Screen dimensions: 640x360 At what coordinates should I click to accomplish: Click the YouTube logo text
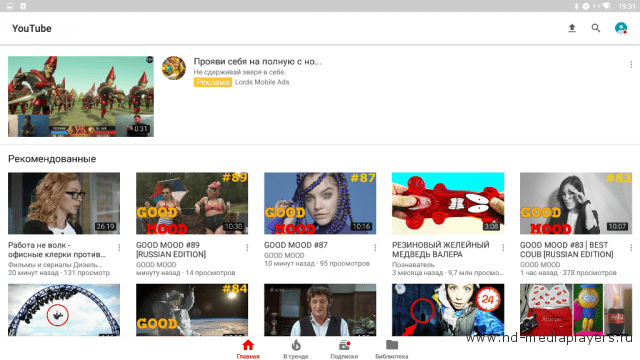[x=32, y=28]
